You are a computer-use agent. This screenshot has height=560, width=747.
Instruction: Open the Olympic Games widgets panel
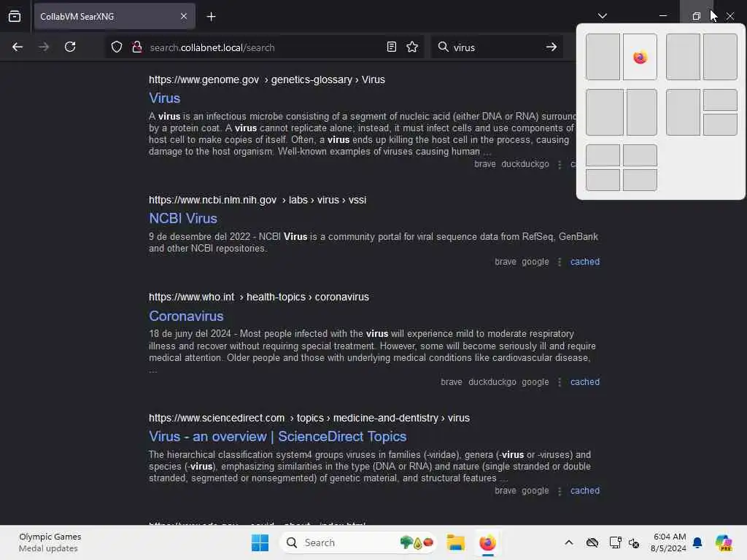[x=50, y=542]
